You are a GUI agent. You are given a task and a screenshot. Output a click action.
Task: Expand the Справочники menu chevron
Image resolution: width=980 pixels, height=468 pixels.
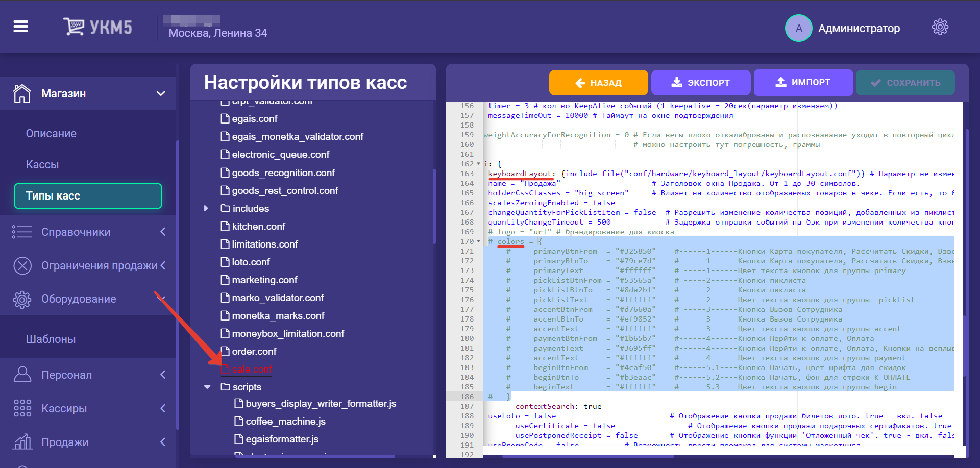point(163,232)
